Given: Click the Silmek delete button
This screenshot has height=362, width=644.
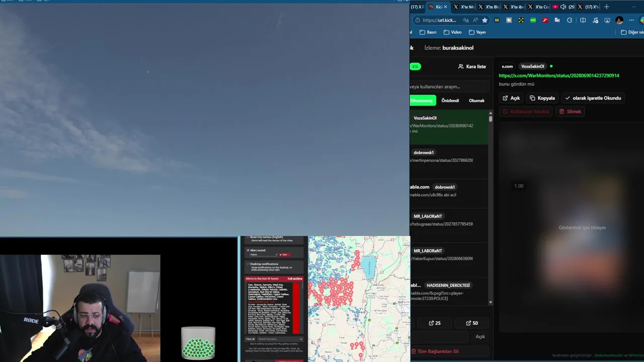Looking at the screenshot, I should [x=570, y=112].
